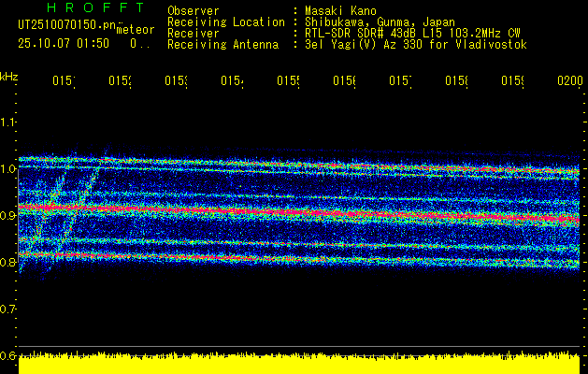588x374 pixels.
Task: Select the 3el Yagi antenna description
Action: 415,44
